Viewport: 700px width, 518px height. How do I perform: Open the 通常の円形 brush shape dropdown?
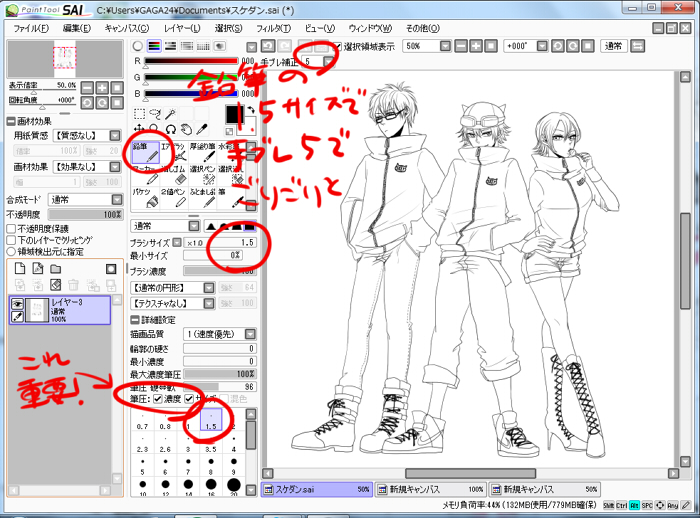[x=209, y=288]
